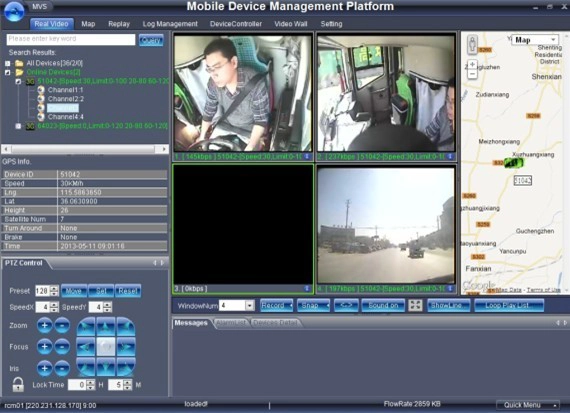Click the Query button

(151, 40)
